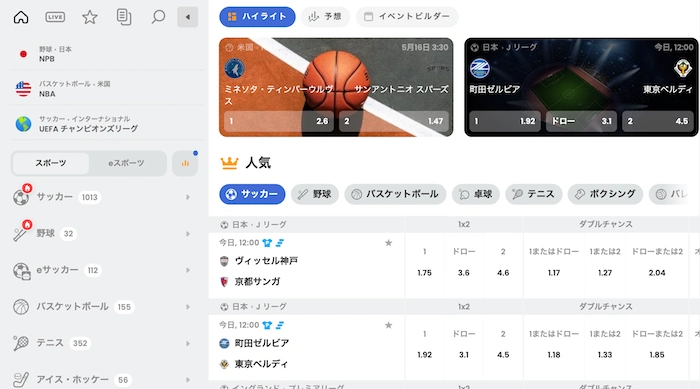Select the イベントビルダー tab

[407, 17]
